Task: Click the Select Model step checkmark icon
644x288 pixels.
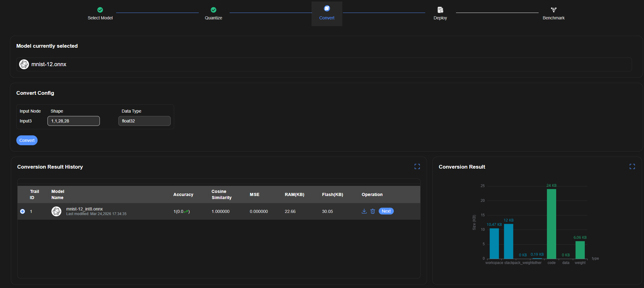Action: (x=100, y=10)
